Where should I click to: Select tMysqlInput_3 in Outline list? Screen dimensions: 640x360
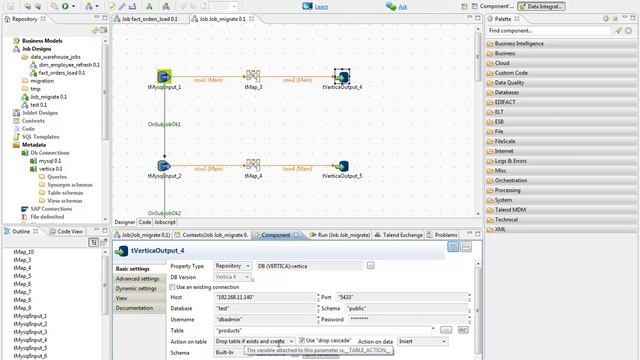30,332
